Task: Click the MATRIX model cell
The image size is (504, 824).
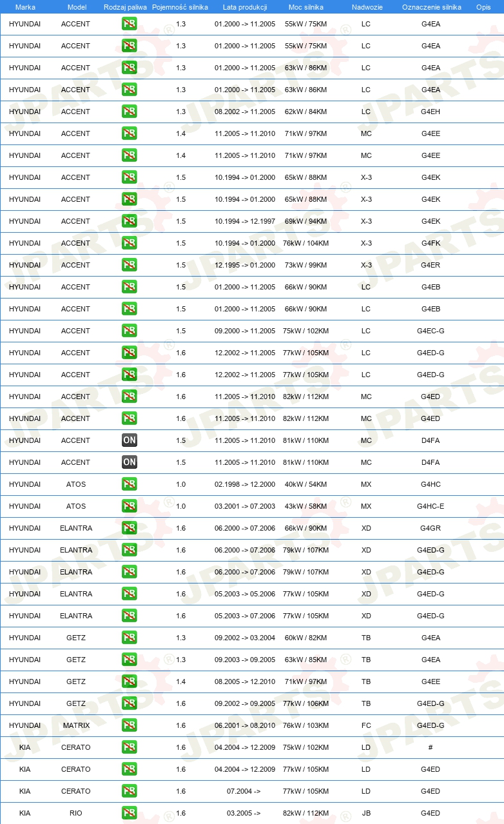Action: coord(76,725)
